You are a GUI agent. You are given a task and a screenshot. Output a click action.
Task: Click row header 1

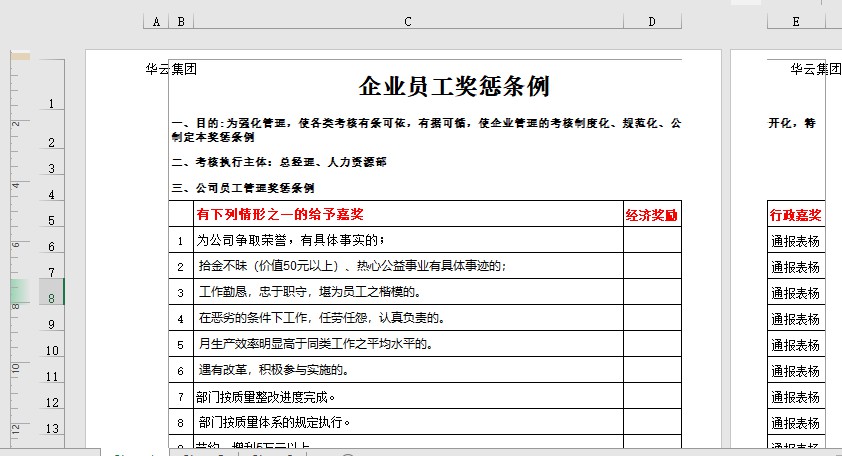tap(52, 104)
